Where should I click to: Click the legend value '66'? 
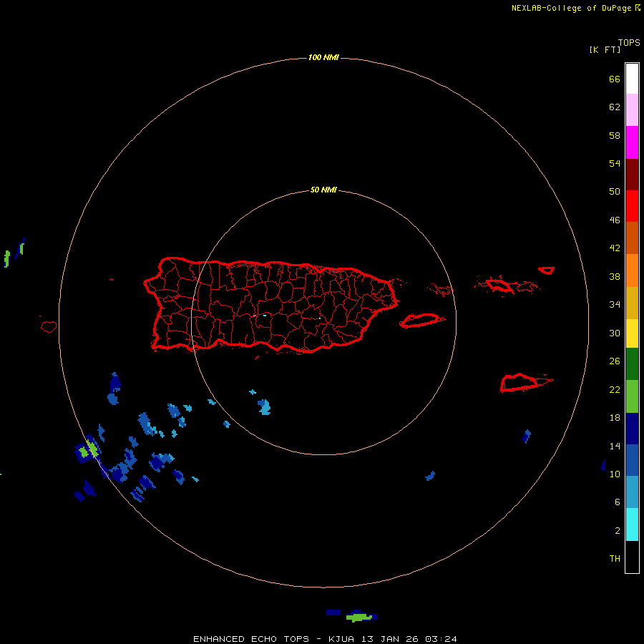(x=615, y=79)
